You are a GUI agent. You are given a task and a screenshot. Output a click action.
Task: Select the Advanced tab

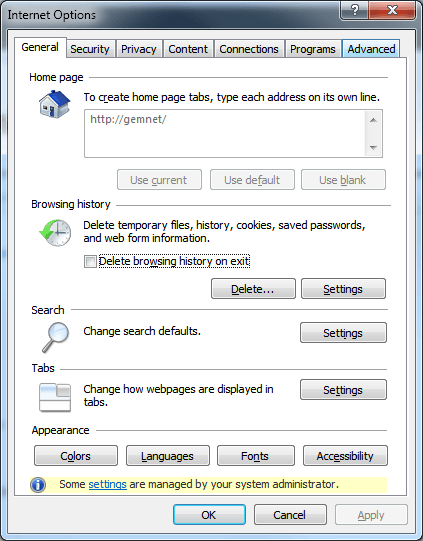371,49
